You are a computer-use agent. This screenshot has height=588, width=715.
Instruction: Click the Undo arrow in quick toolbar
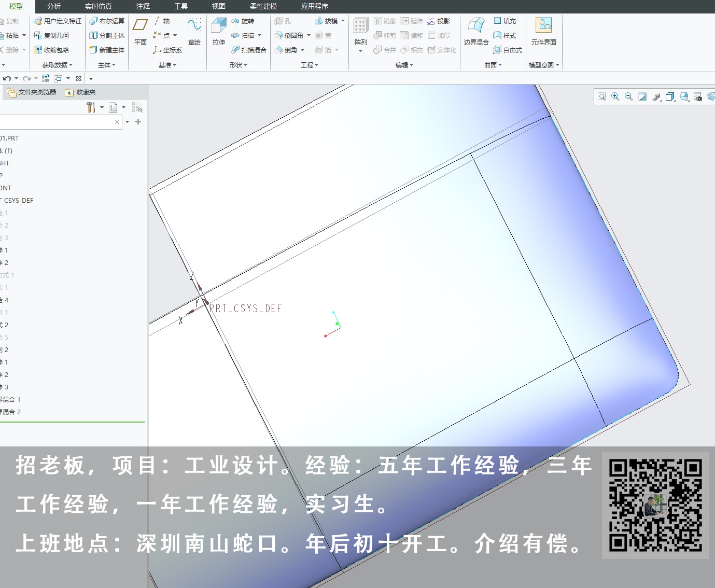7,79
